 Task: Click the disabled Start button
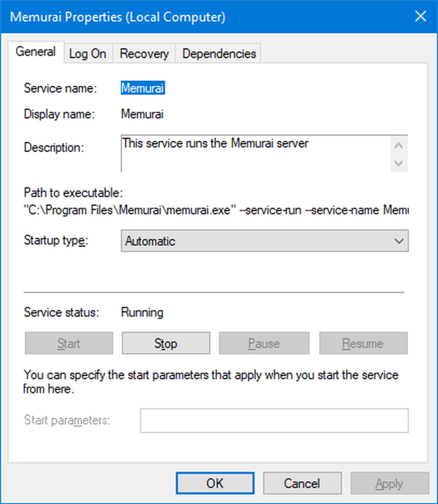[x=69, y=343]
